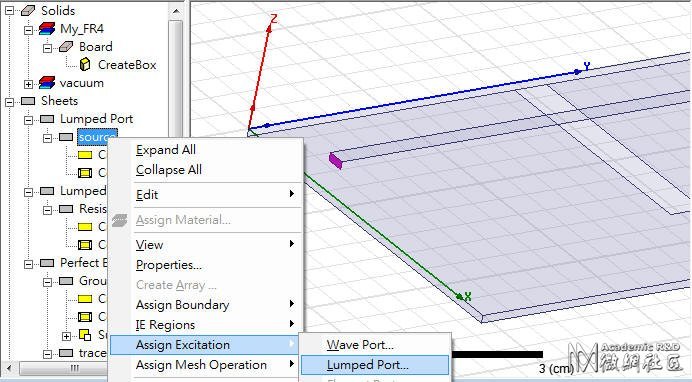
Task: Collapse the Sheets tree node
Action: tap(9, 101)
